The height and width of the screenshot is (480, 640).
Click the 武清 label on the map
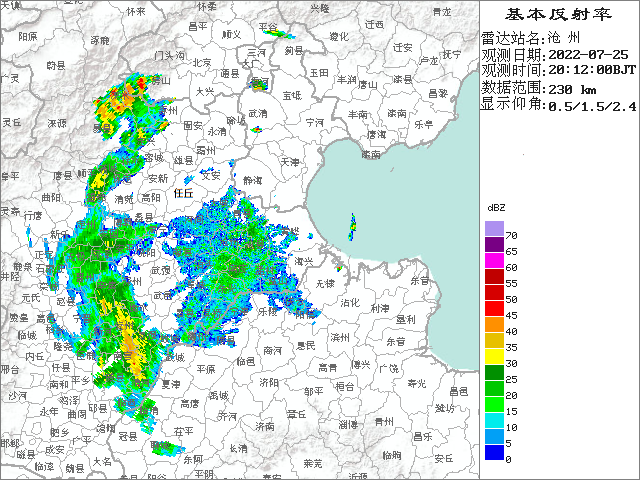click(258, 112)
